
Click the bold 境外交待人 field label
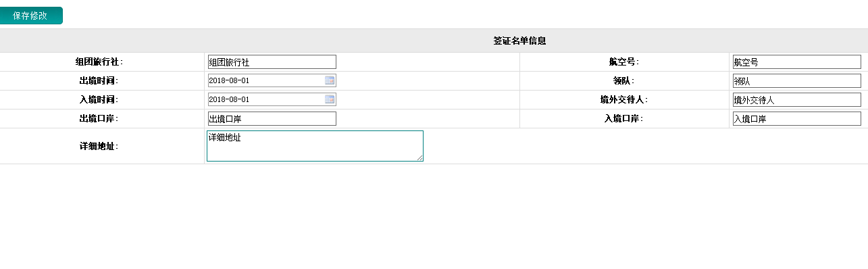[x=624, y=99]
